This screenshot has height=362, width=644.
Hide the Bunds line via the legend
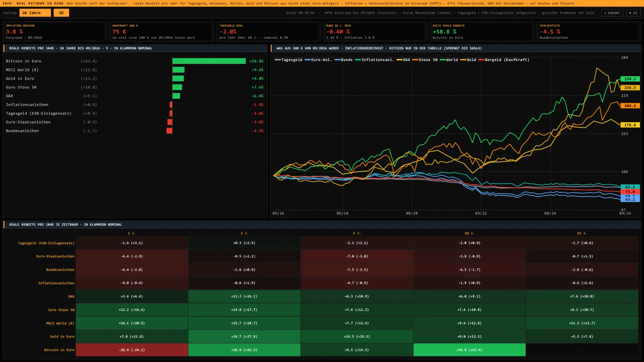(343, 60)
